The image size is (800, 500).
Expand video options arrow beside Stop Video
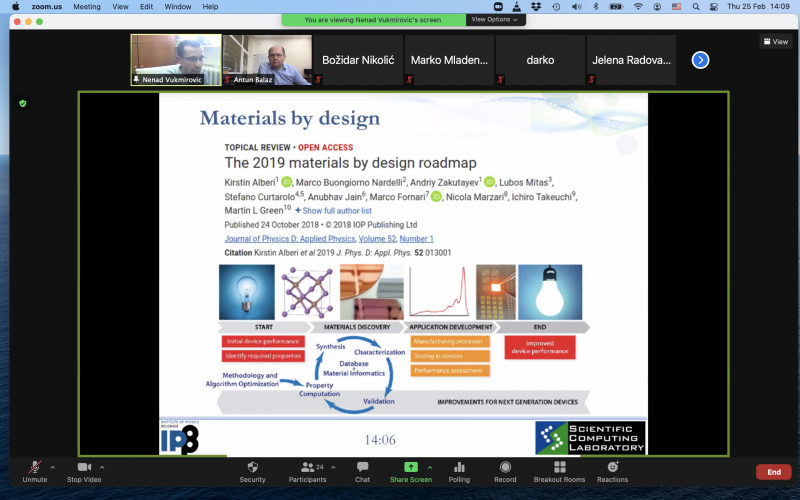(x=102, y=467)
